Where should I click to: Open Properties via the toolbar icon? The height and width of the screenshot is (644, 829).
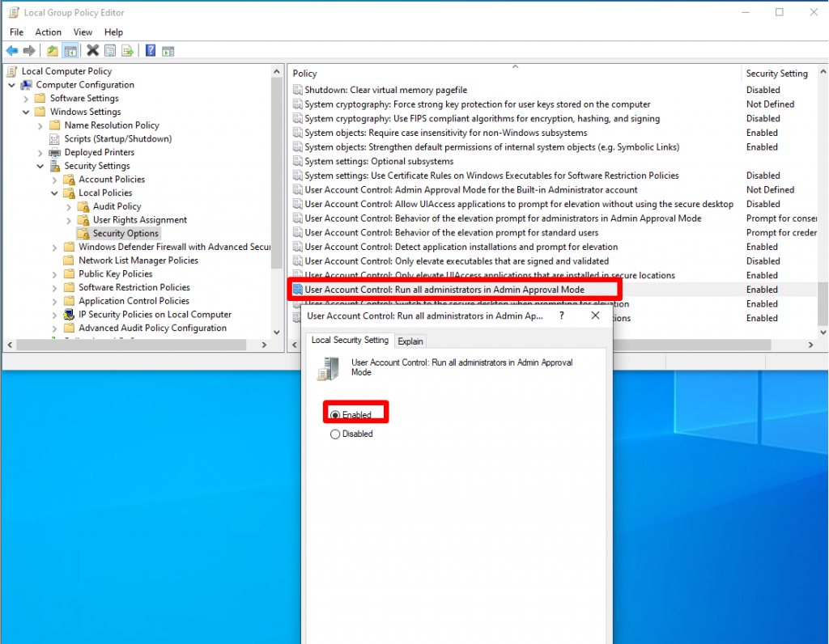[x=109, y=50]
